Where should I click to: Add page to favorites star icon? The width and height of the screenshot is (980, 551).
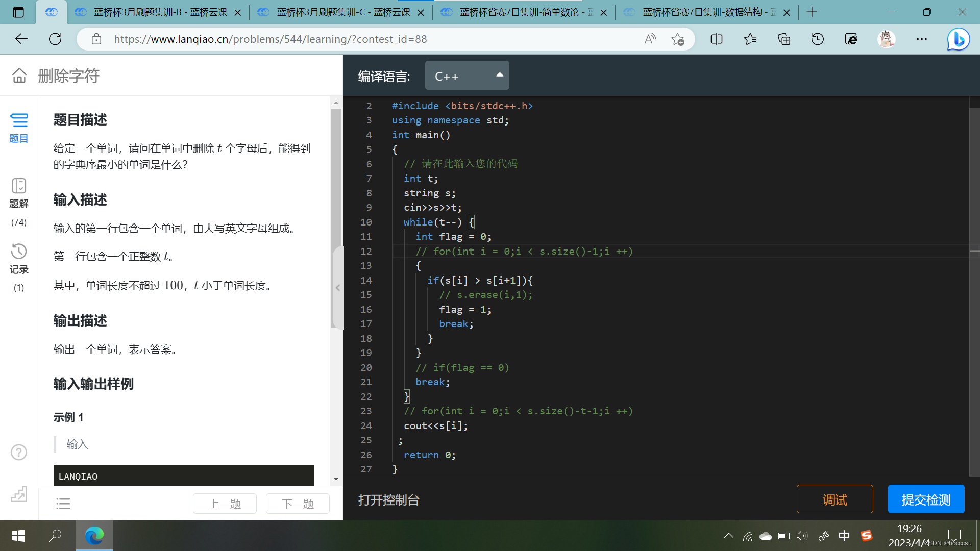click(678, 39)
